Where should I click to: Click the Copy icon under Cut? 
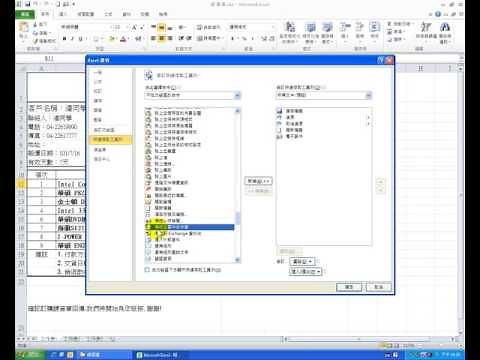(x=36, y=33)
